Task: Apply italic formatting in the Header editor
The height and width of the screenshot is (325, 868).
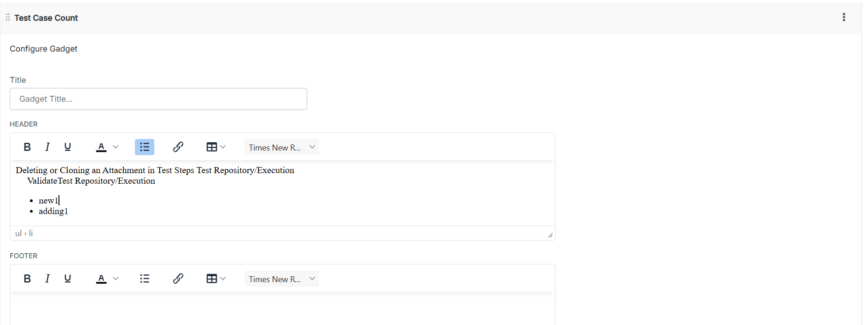Action: (47, 147)
